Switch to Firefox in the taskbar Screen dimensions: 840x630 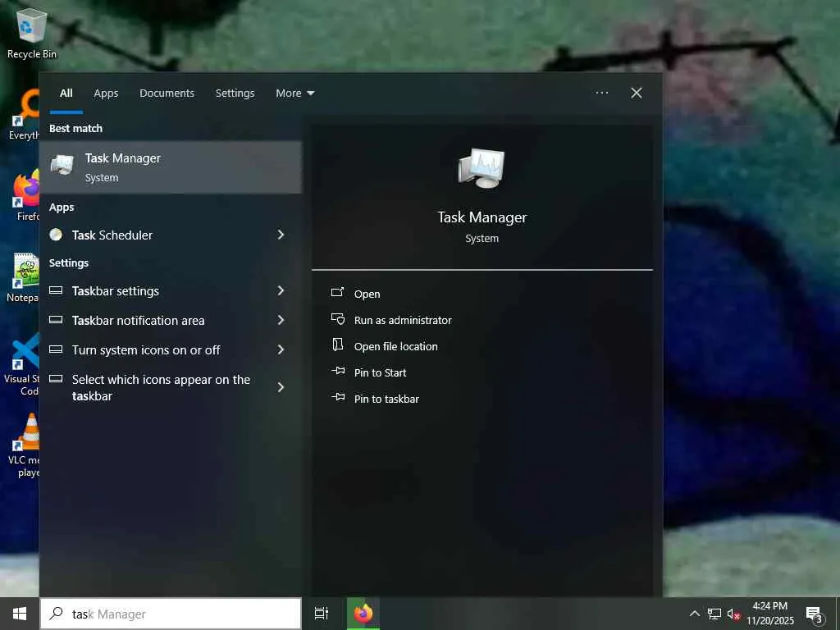(363, 614)
